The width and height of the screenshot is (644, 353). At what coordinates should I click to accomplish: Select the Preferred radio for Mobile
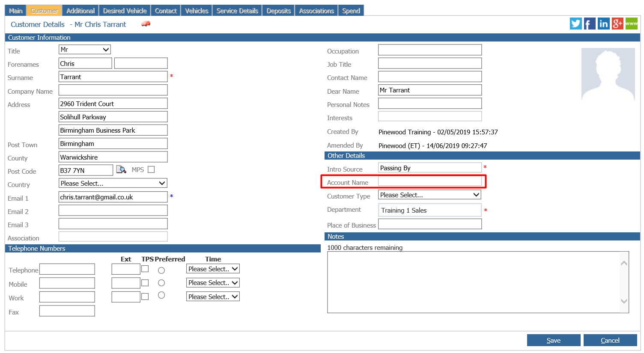[161, 283]
